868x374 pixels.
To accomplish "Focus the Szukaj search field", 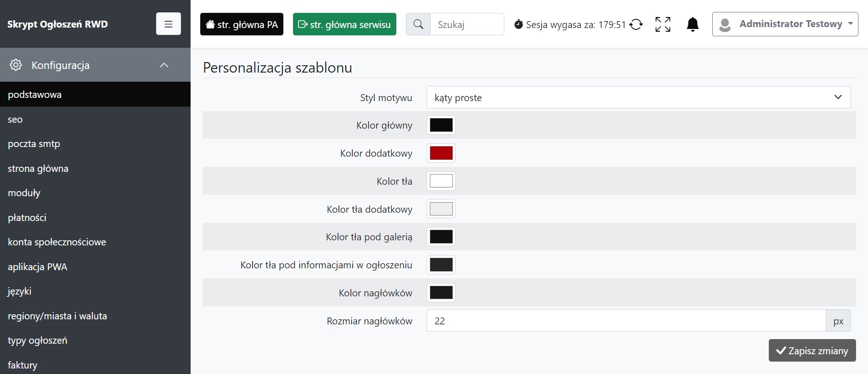I will pos(467,24).
